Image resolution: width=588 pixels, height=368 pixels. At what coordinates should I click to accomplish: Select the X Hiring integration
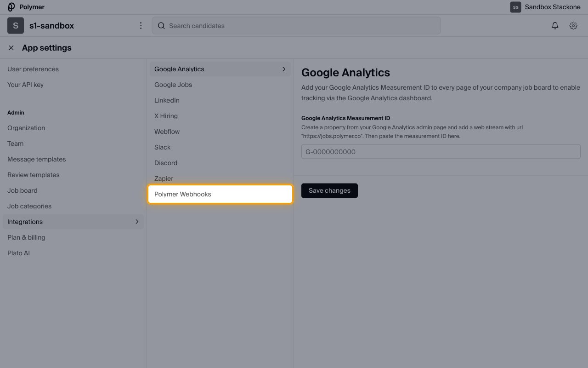coord(166,116)
